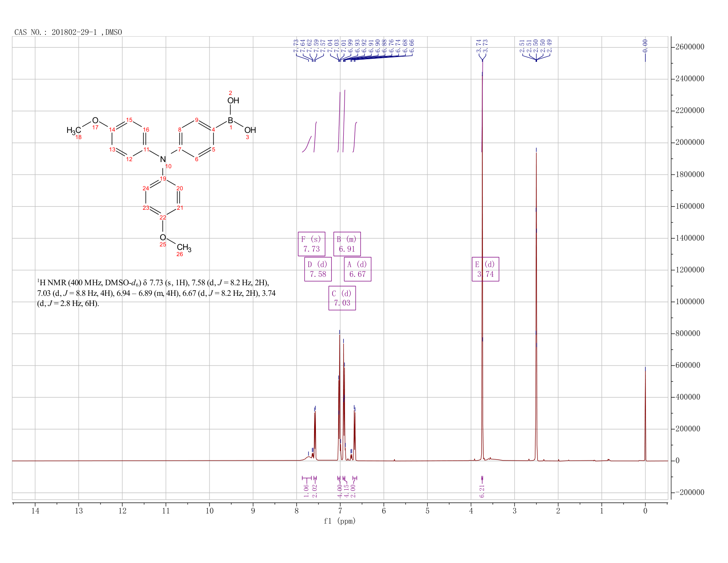The width and height of the screenshot is (728, 563).
Task: Click the 2.02 integral value
Action: tap(315, 491)
